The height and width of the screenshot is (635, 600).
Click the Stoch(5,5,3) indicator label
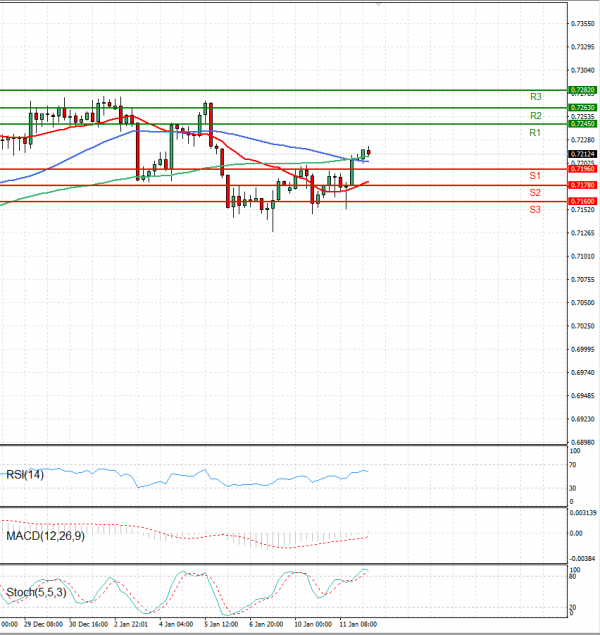tap(36, 592)
